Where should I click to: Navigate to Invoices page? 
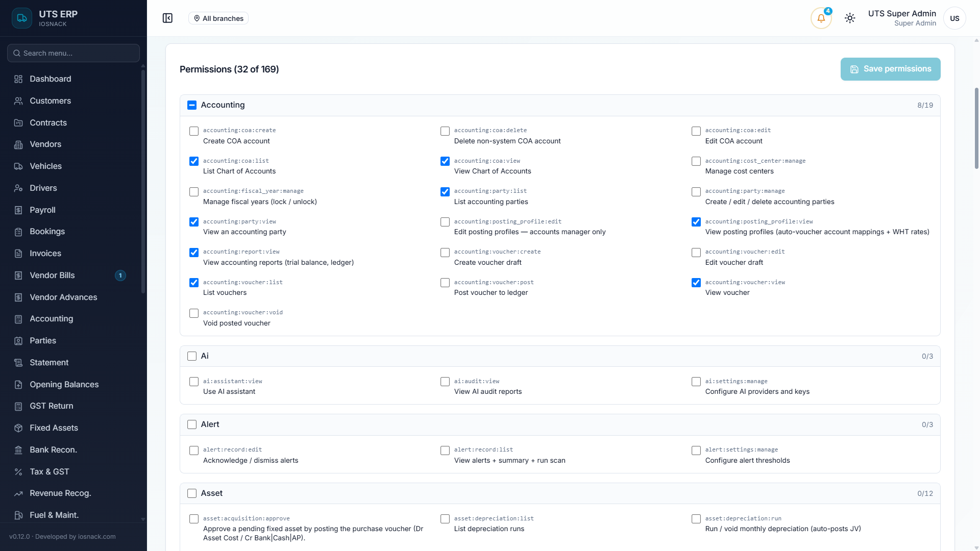point(73,254)
